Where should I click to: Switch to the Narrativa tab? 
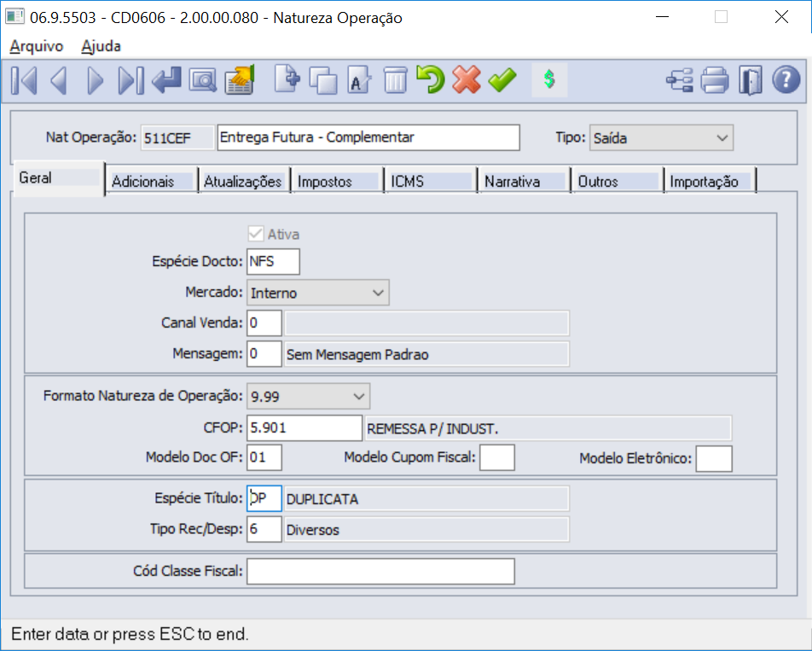(524, 181)
